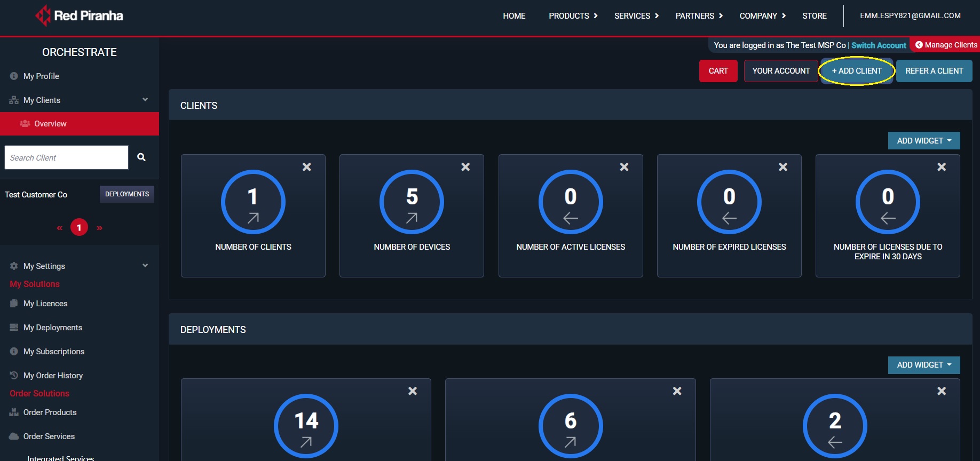Open My Order History page
Image resolution: width=980 pixels, height=461 pixels.
(x=53, y=376)
